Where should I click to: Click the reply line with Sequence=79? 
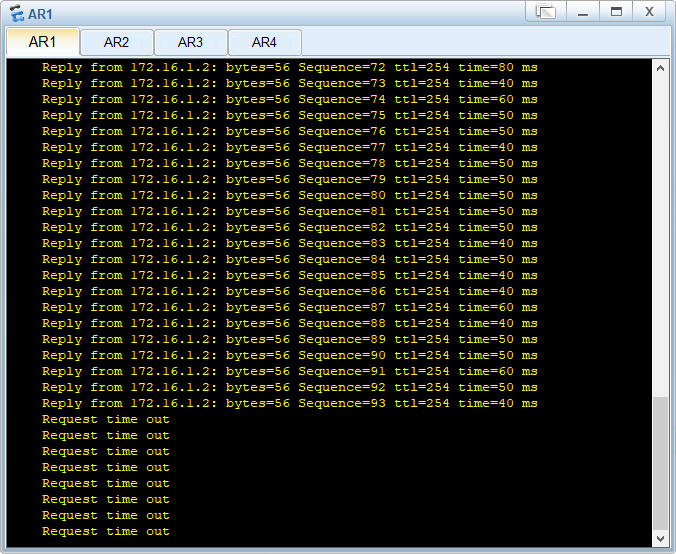tap(290, 179)
